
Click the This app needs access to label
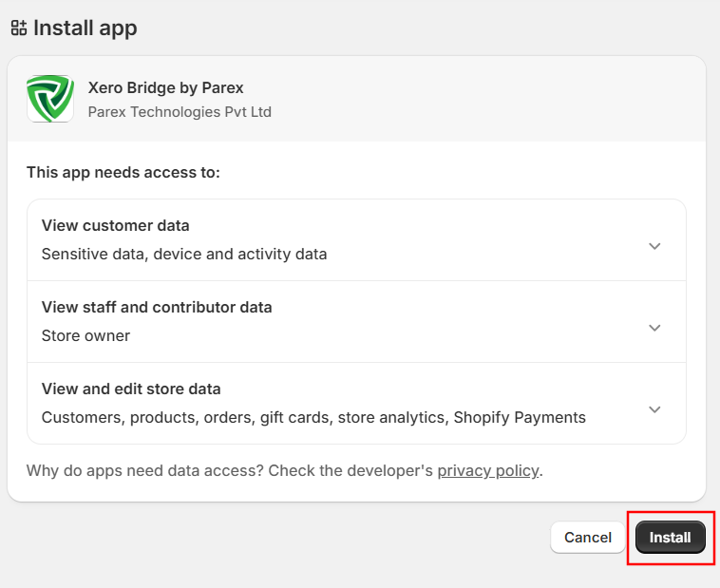[123, 173]
